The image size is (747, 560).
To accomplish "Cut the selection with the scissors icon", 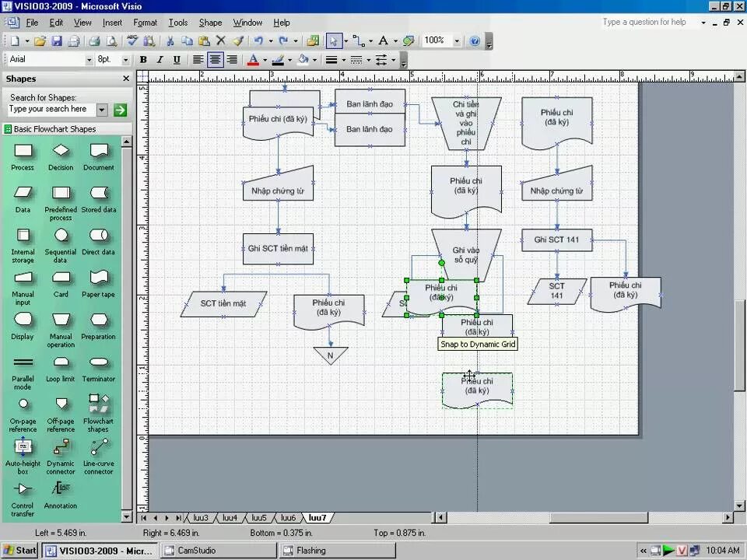I will (x=170, y=41).
